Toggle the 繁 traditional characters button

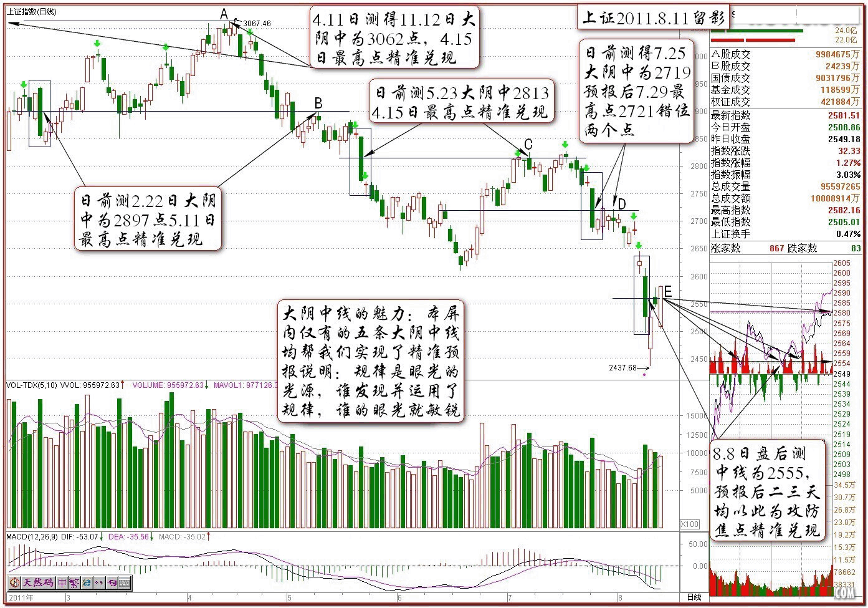click(74, 583)
